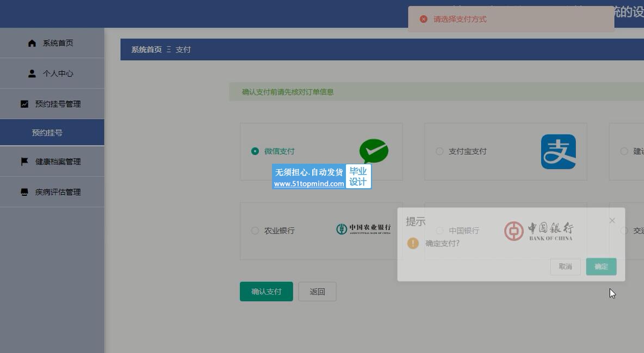Click the 确定支付? dialog text

442,243
